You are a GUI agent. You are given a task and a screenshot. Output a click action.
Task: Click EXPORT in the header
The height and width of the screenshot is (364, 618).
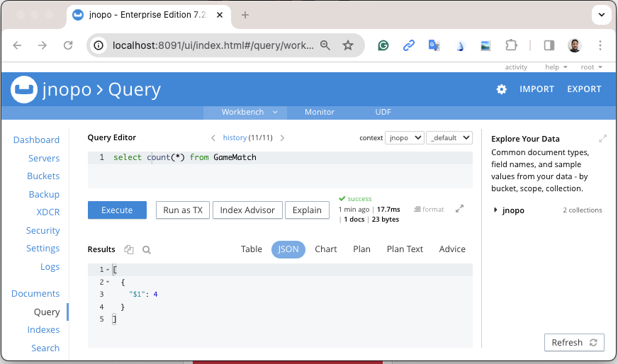click(x=584, y=89)
